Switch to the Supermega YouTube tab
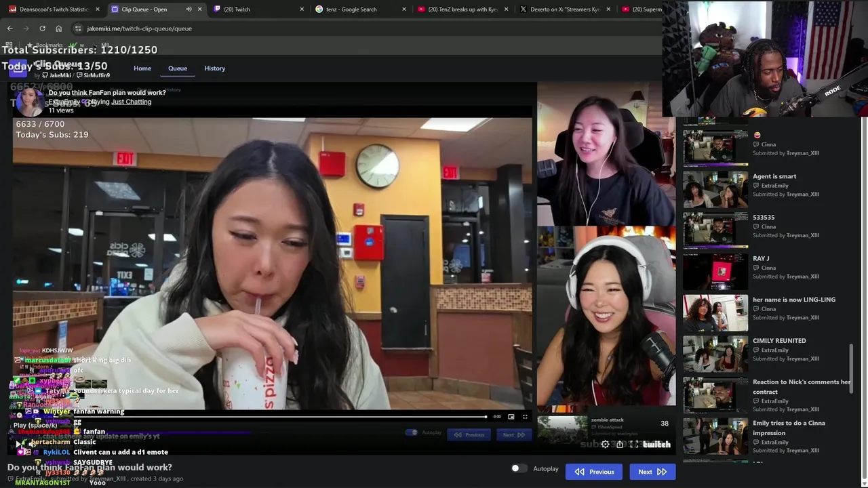The width and height of the screenshot is (868, 488). [641, 9]
